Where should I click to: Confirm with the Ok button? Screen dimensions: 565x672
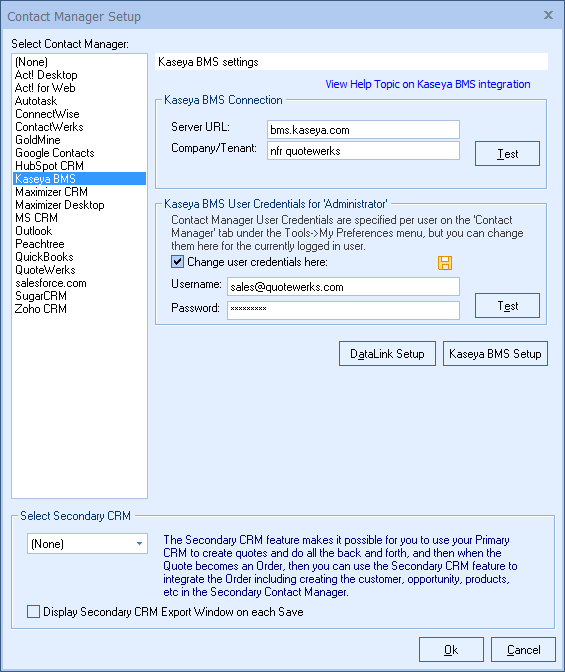451,650
